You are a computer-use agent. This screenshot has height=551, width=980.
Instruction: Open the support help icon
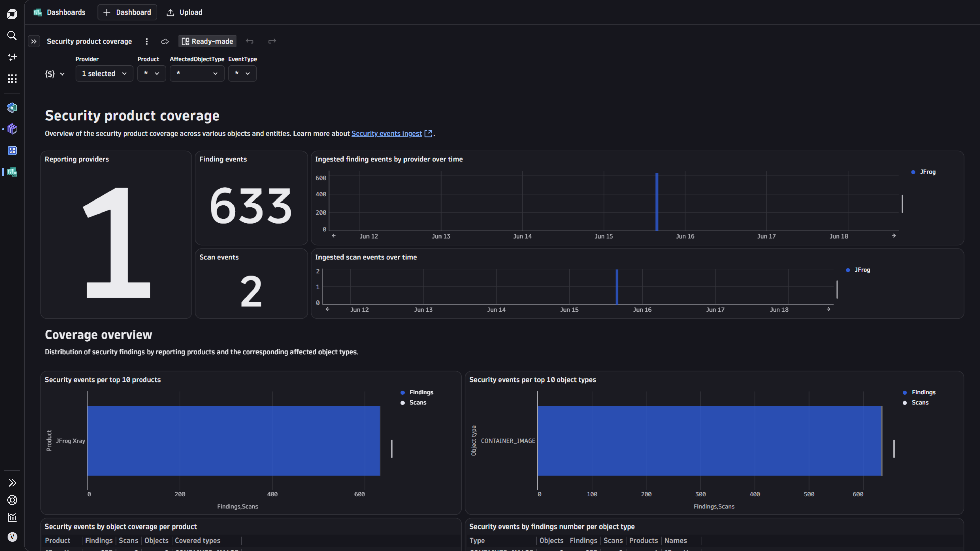click(x=12, y=500)
